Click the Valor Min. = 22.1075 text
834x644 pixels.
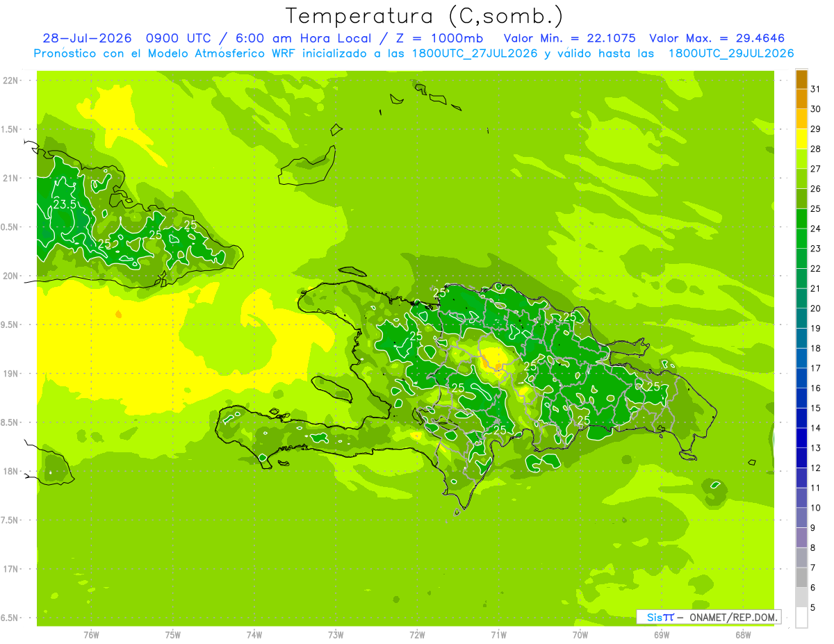(x=569, y=38)
